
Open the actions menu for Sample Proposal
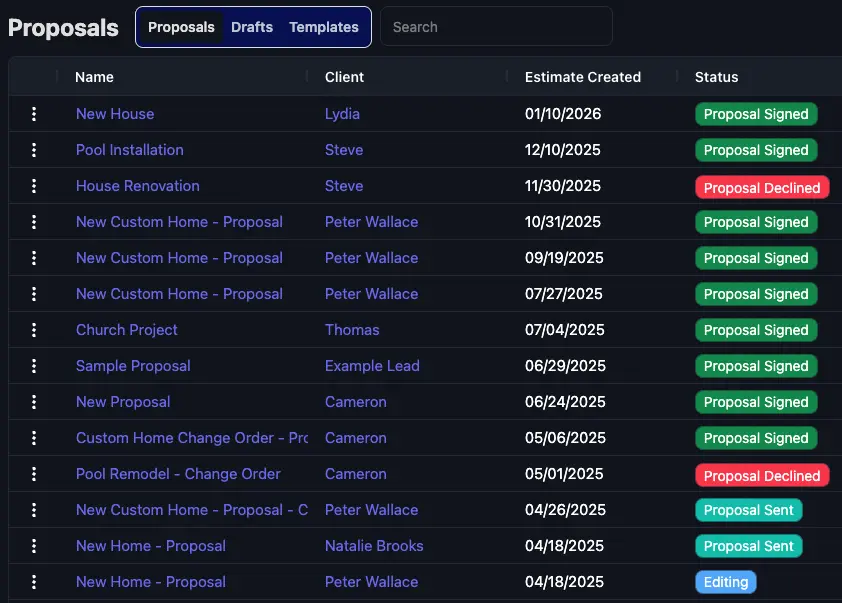point(34,366)
